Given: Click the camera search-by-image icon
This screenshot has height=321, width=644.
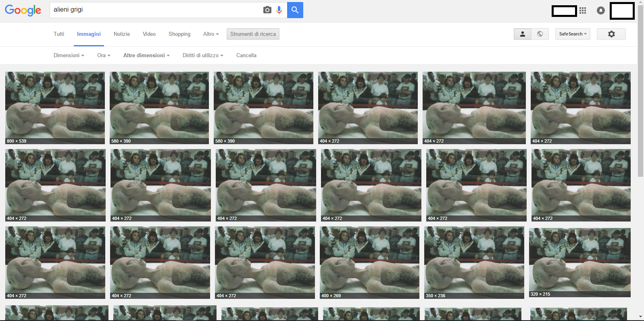Looking at the screenshot, I should [x=267, y=10].
